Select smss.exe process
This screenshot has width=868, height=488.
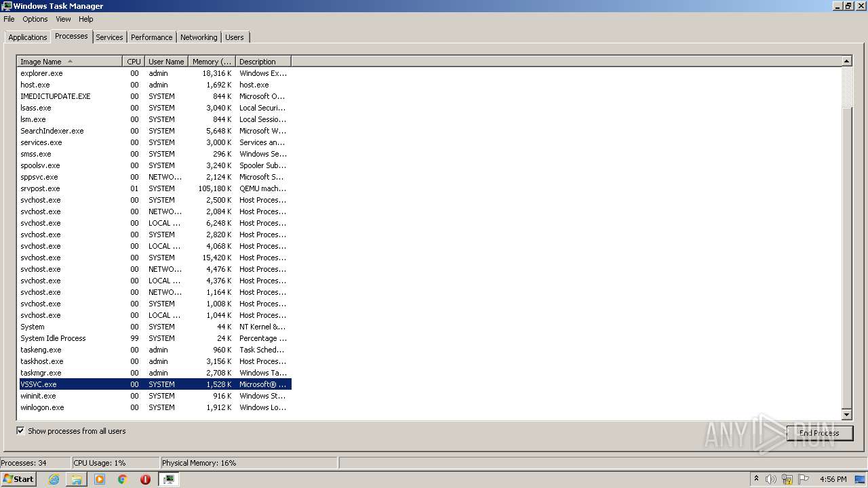(x=154, y=154)
